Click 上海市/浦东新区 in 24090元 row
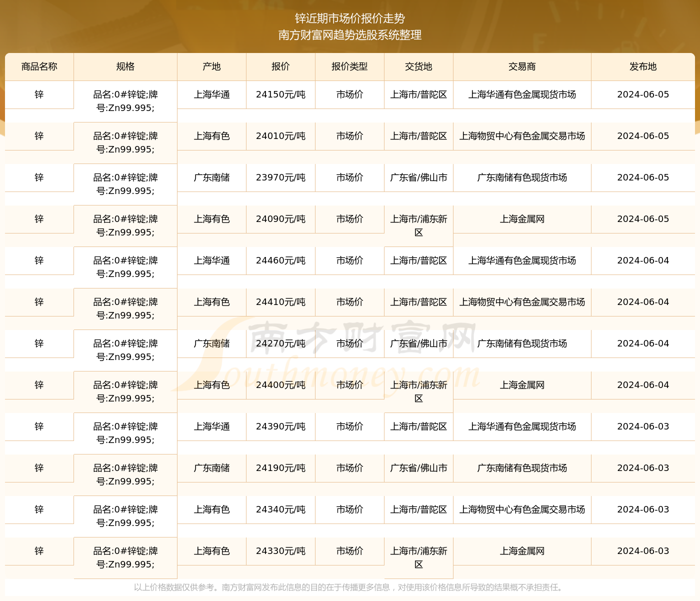The height and width of the screenshot is (601, 700). click(x=418, y=225)
